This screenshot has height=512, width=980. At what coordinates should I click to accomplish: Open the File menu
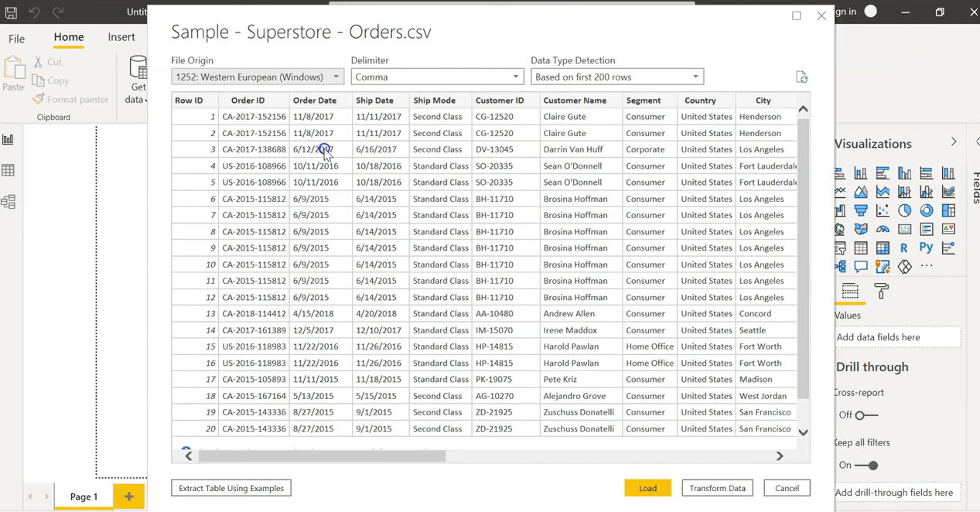click(16, 38)
